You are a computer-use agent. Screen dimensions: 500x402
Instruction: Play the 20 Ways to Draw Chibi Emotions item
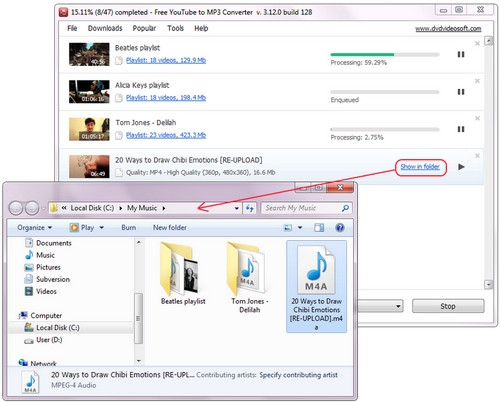pos(461,167)
